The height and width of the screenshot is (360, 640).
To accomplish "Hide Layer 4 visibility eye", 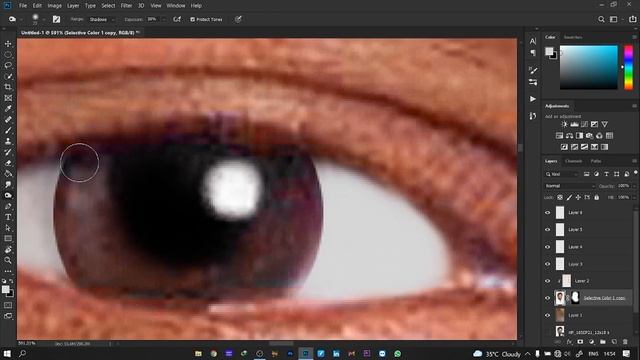I will pos(547,247).
